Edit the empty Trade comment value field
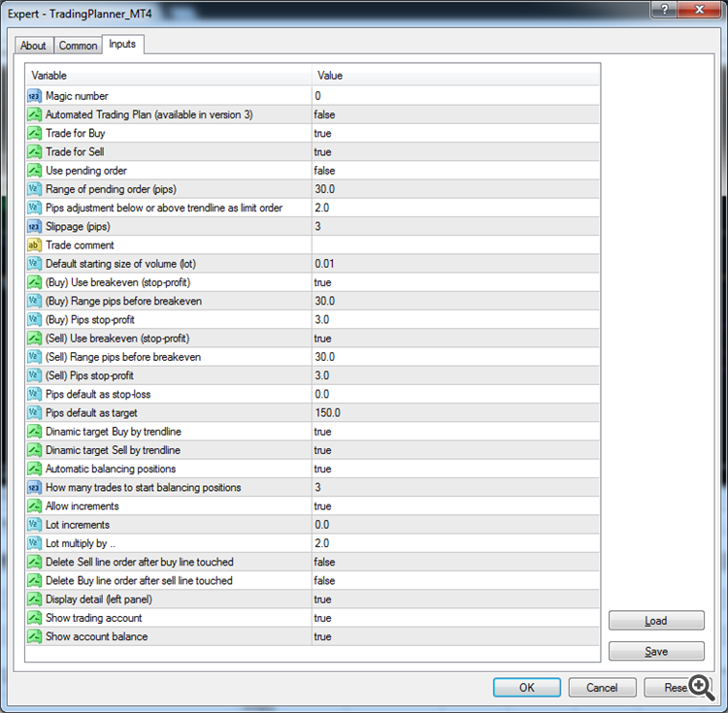The height and width of the screenshot is (713, 728). tap(455, 244)
